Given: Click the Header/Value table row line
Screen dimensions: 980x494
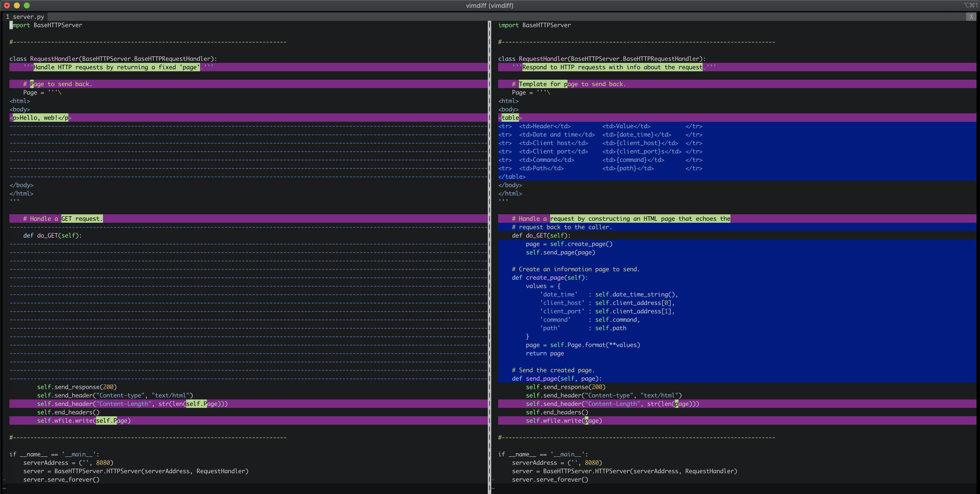Looking at the screenshot, I should click(x=600, y=126).
